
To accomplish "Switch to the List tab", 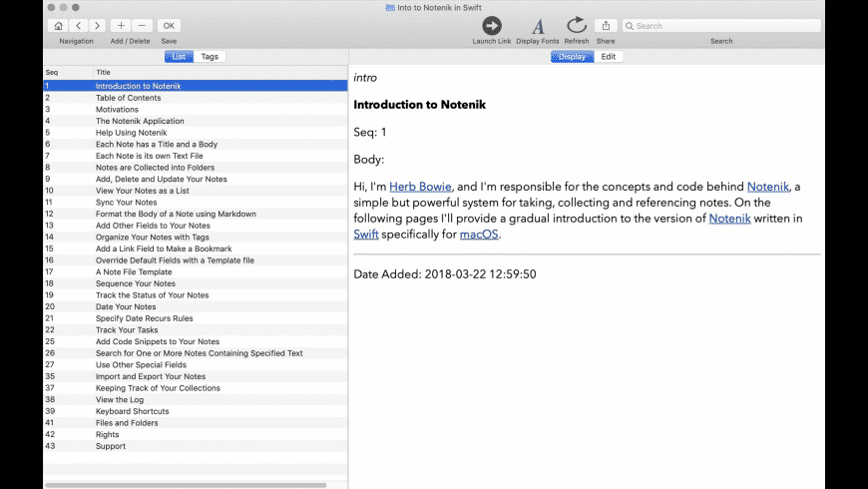I will [179, 57].
